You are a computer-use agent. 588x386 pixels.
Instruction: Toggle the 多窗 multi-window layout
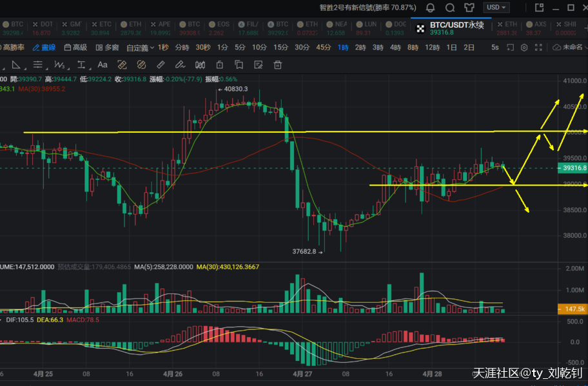[107, 48]
